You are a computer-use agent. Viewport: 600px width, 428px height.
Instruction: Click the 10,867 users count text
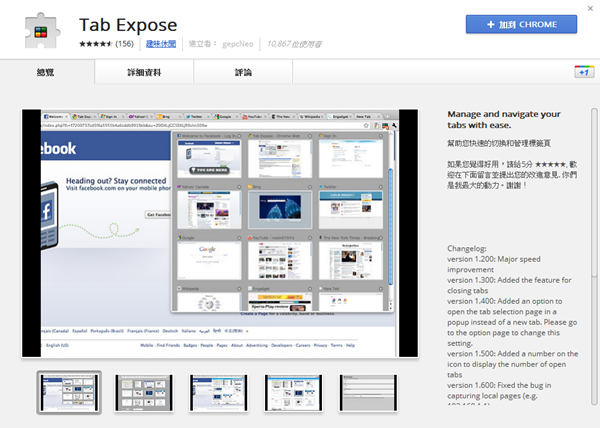click(x=294, y=44)
